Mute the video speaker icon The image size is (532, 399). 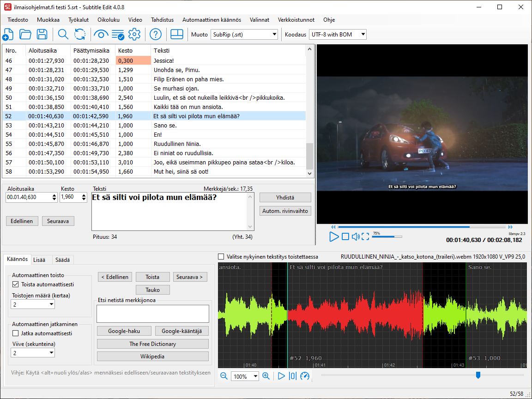point(356,236)
